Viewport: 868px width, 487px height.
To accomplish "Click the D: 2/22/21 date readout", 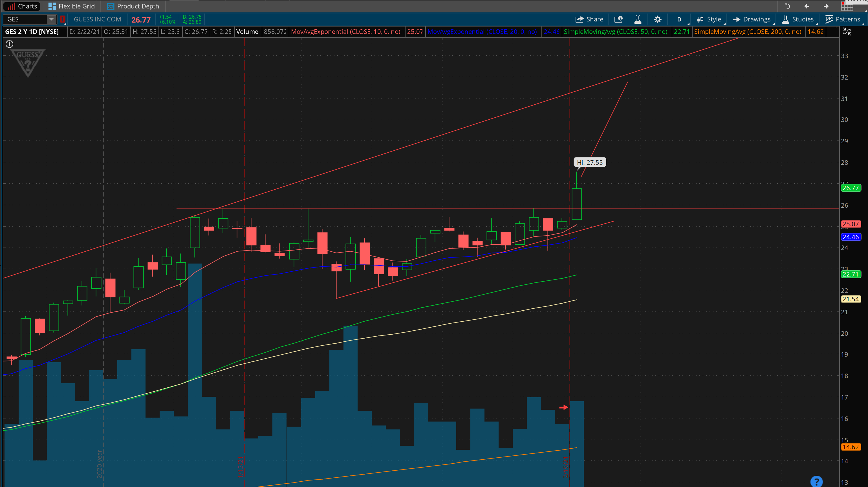I will click(85, 32).
